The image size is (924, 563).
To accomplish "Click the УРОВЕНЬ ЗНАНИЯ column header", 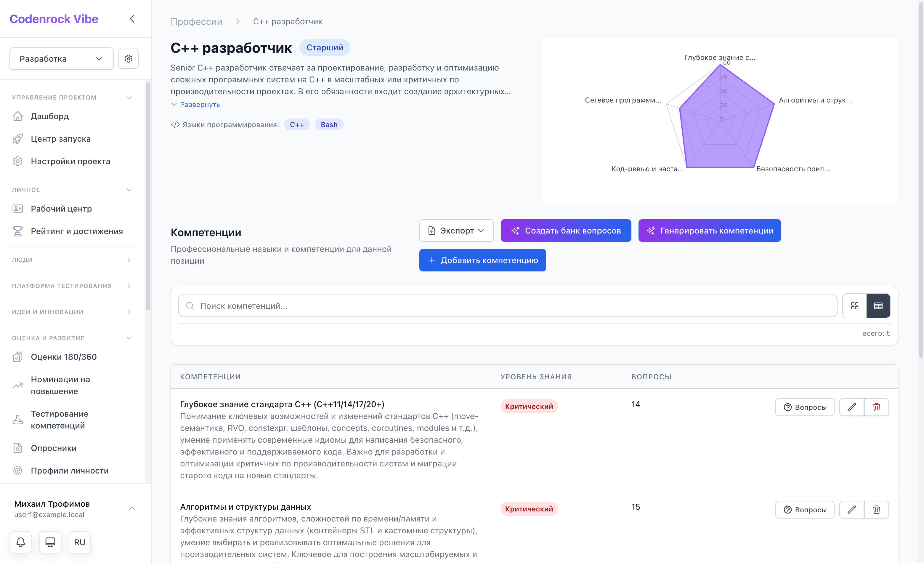I will [536, 377].
